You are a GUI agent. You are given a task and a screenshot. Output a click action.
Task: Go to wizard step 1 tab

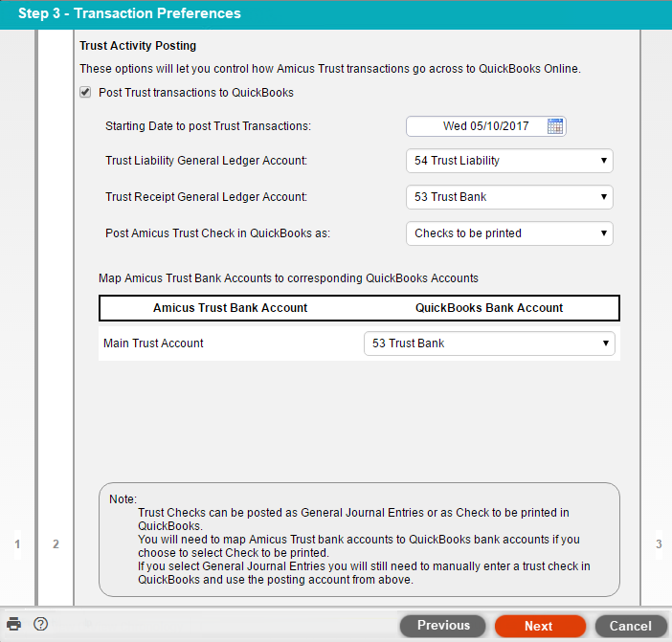pos(17,544)
